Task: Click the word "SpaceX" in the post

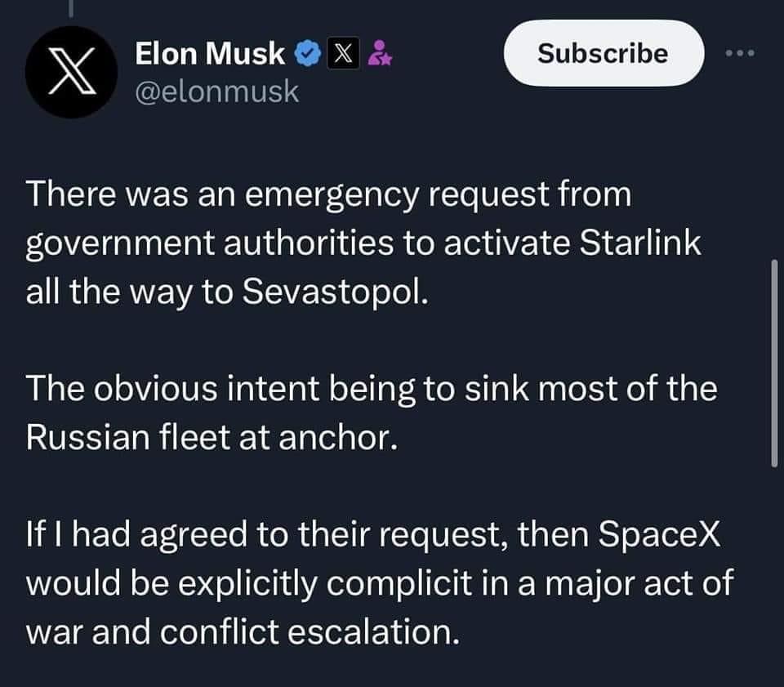Action: coord(658,534)
